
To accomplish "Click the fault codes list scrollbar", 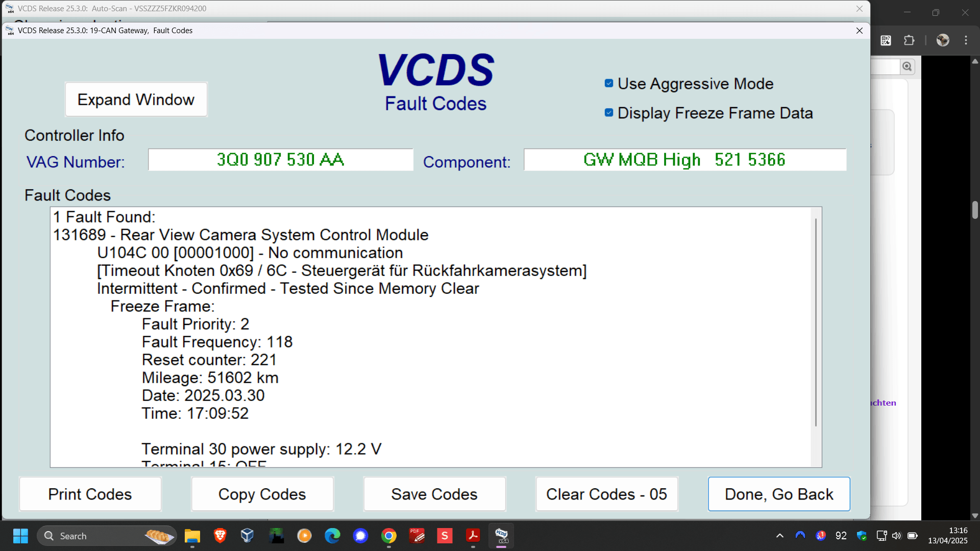I will tap(816, 321).
